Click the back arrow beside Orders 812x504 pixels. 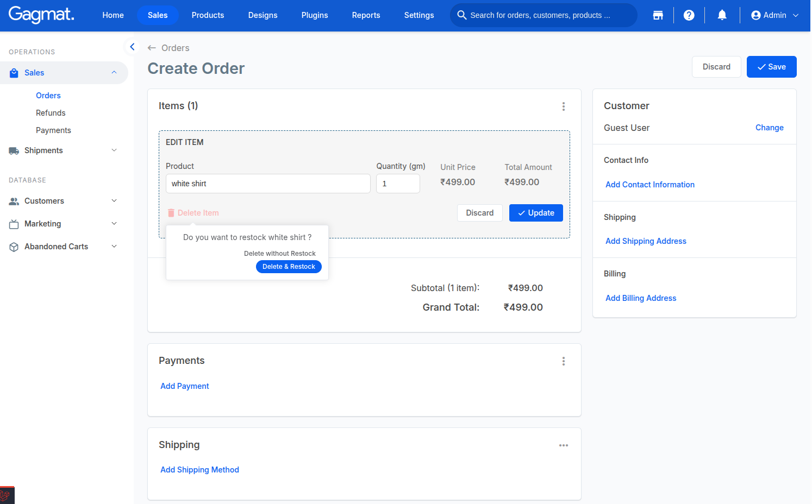coord(152,48)
